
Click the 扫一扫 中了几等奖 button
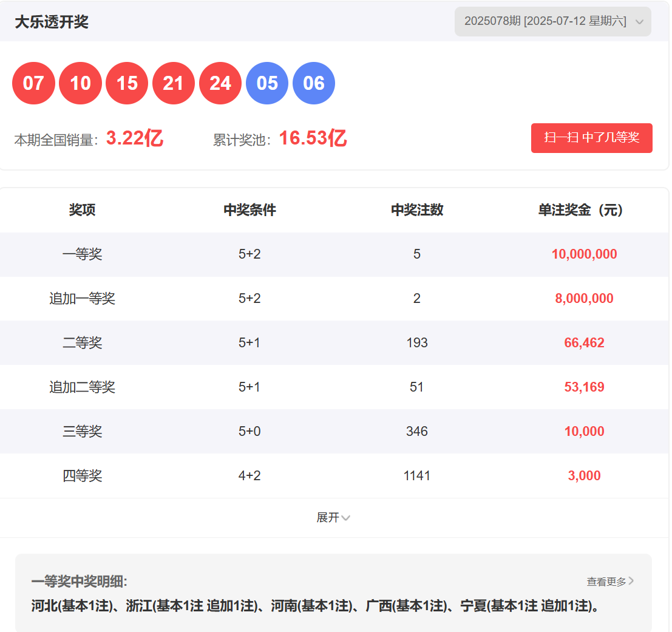[x=591, y=138]
